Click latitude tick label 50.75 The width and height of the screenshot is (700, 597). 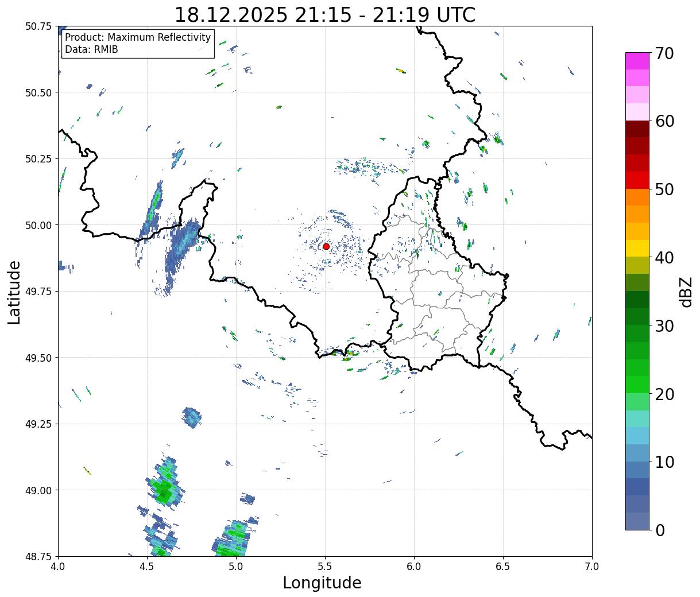point(38,26)
